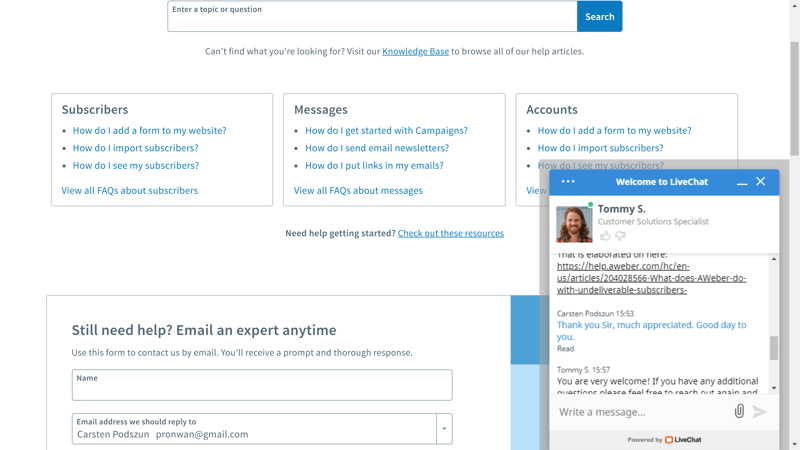Send the chat message arrow icon
The width and height of the screenshot is (800, 450).
coord(759,412)
